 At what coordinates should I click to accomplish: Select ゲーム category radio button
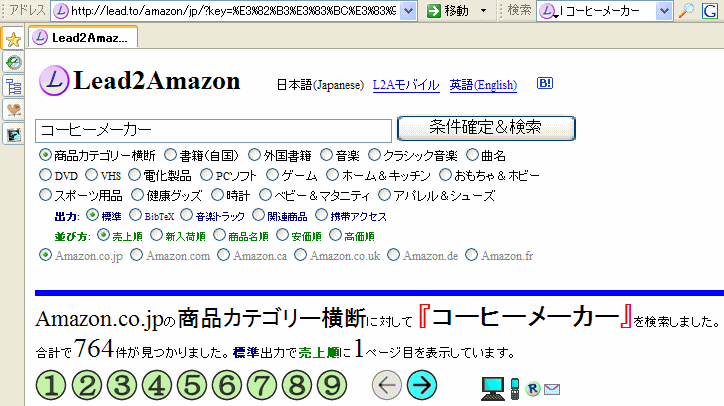[272, 175]
